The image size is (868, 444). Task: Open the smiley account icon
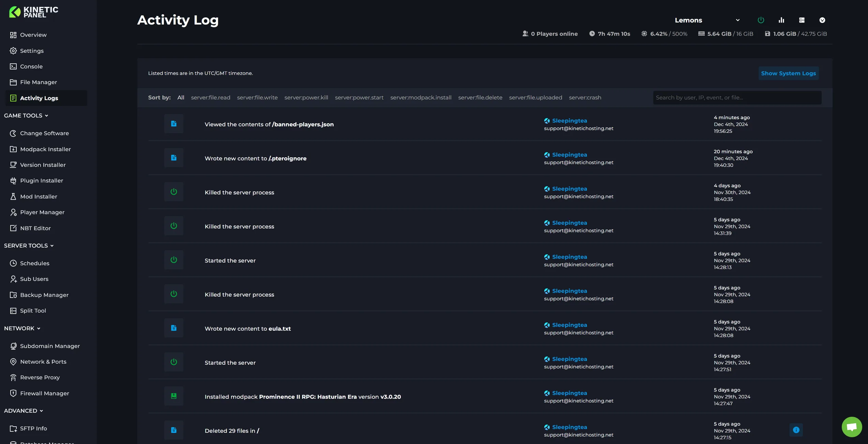(x=822, y=20)
